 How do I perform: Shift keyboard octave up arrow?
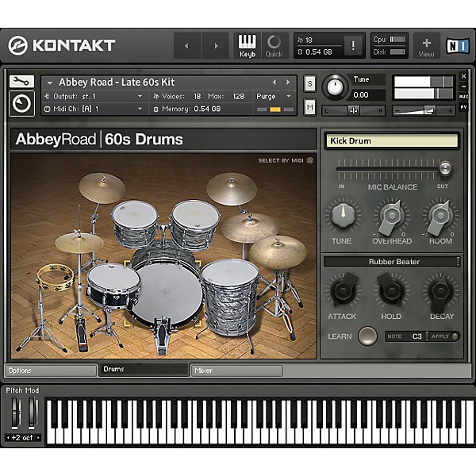coord(38,437)
